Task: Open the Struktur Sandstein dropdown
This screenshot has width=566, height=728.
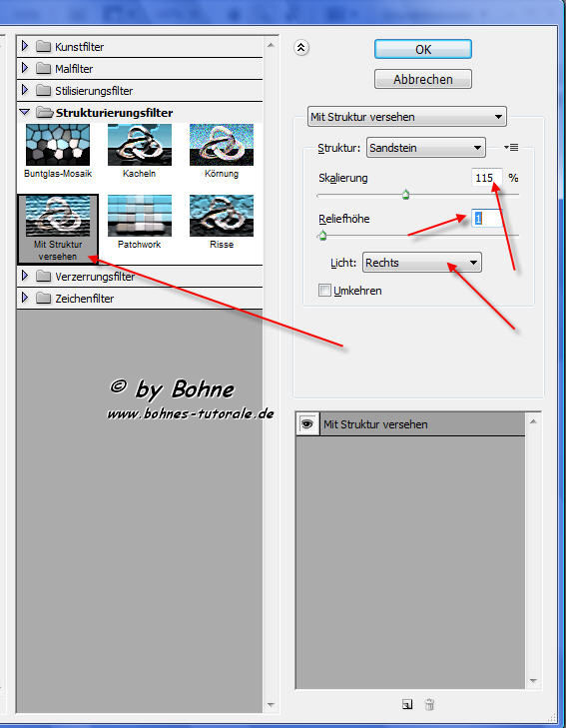Action: pos(426,148)
